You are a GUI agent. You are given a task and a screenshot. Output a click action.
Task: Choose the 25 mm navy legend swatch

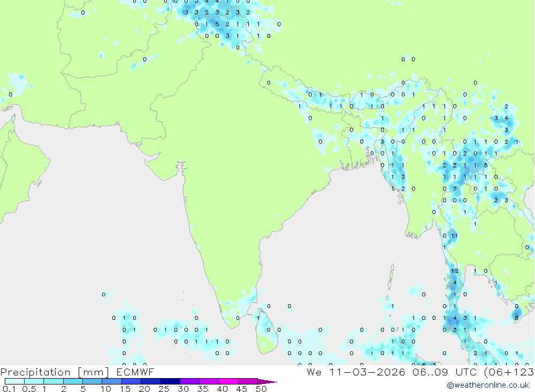pyautogui.click(x=170, y=381)
